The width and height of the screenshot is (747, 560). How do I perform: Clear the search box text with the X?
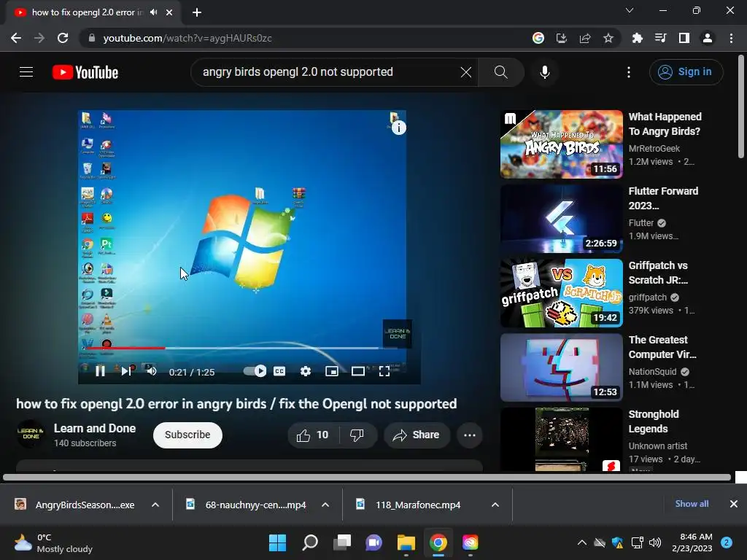point(466,72)
